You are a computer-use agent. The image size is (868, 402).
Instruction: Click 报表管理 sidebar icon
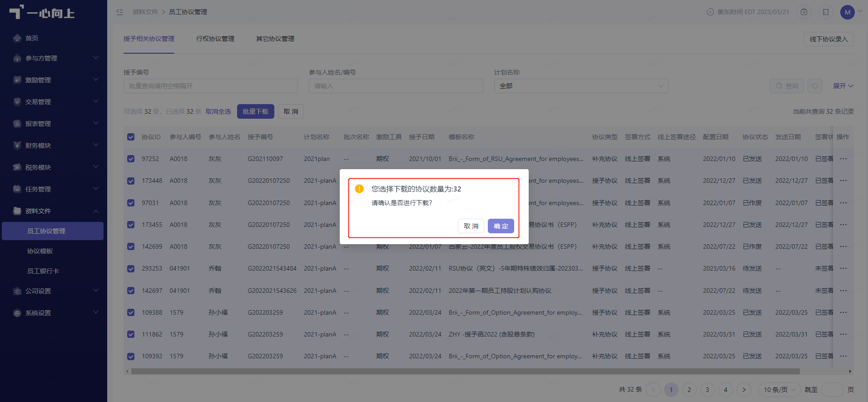[x=17, y=124]
